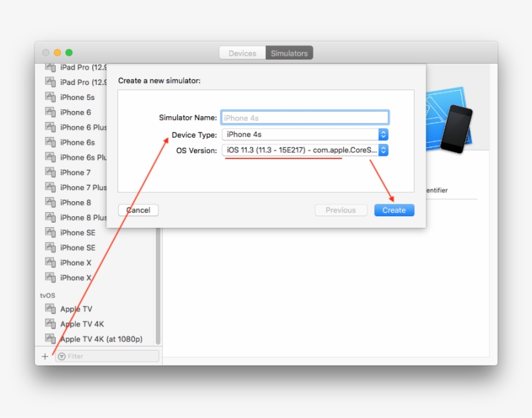Click the Previous button
This screenshot has width=532, height=418.
(x=341, y=210)
